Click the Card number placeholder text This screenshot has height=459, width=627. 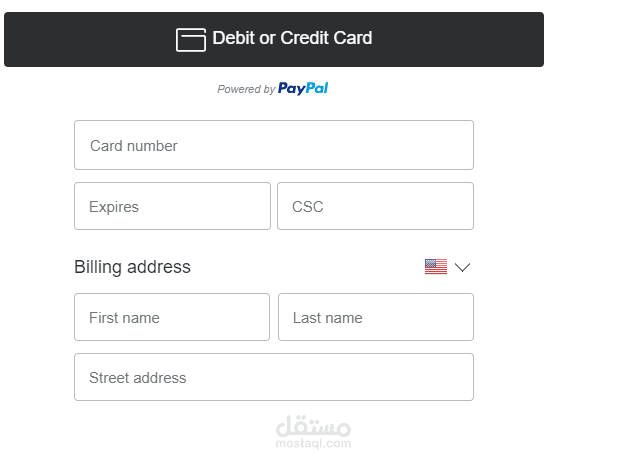tap(134, 146)
